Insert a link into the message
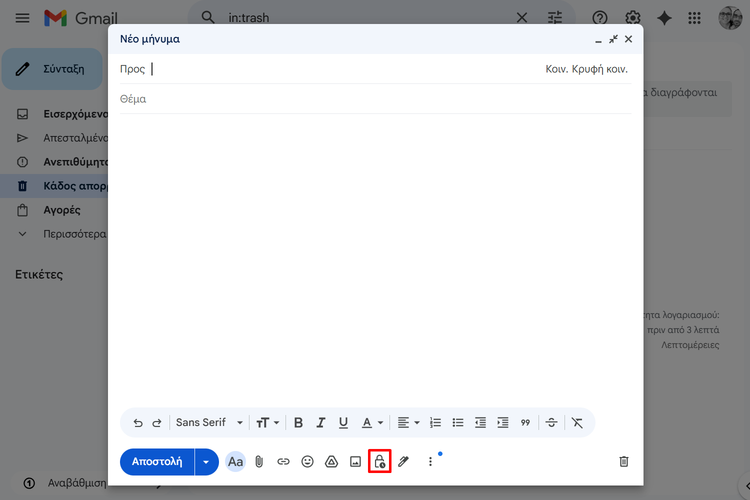This screenshot has height=500, width=750. 283,462
